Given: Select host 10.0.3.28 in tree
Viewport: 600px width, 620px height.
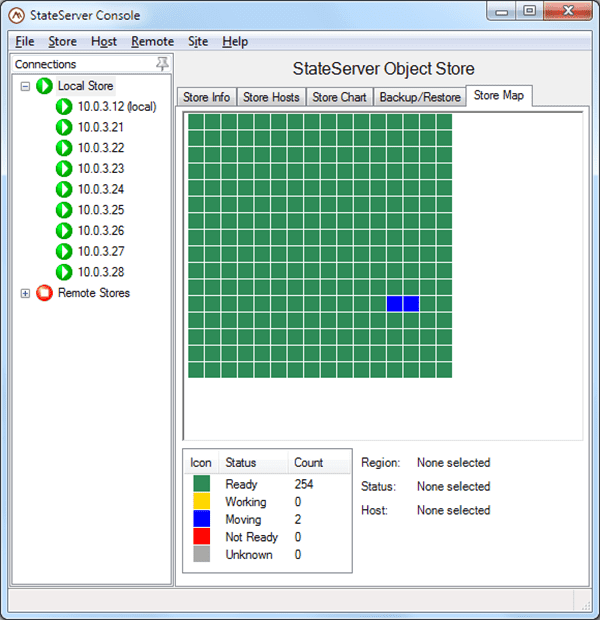Looking at the screenshot, I should [x=101, y=272].
